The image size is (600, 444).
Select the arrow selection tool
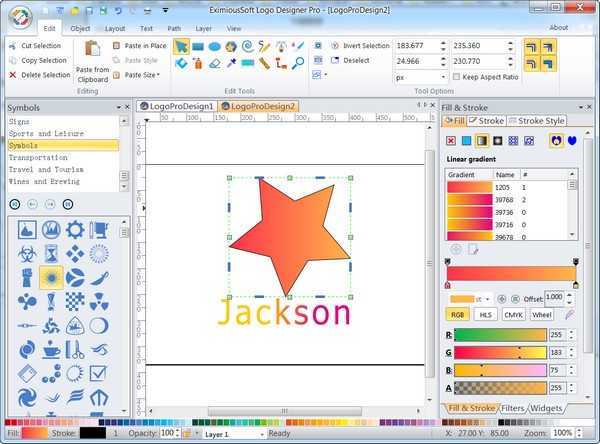181,47
